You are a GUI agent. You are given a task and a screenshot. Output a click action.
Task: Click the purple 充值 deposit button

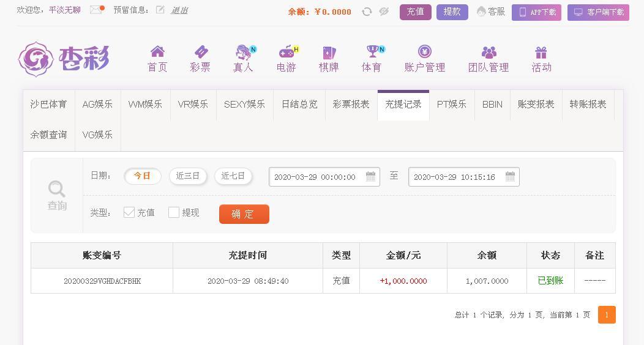click(x=415, y=12)
